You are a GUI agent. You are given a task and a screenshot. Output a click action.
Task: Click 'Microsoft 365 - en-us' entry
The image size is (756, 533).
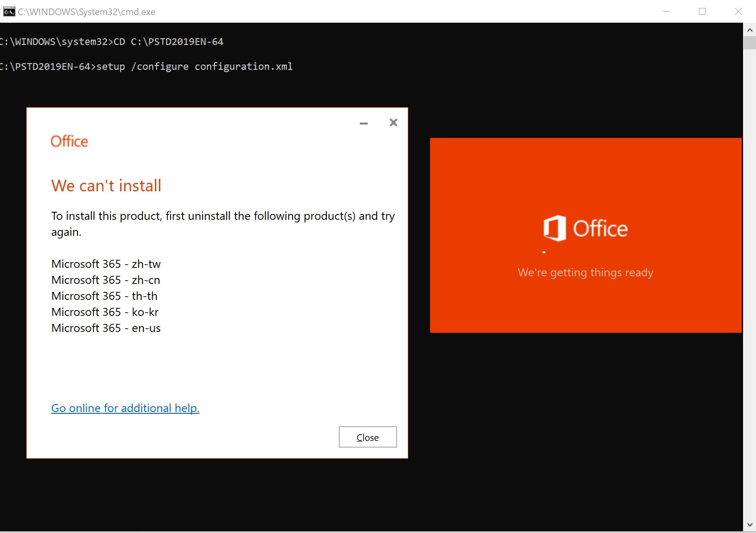(x=106, y=328)
